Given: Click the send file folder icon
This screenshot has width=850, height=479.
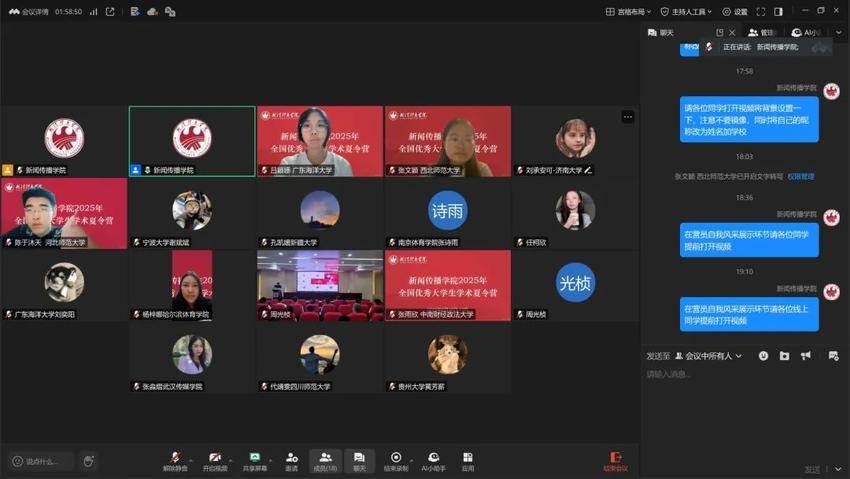Looking at the screenshot, I should [784, 356].
